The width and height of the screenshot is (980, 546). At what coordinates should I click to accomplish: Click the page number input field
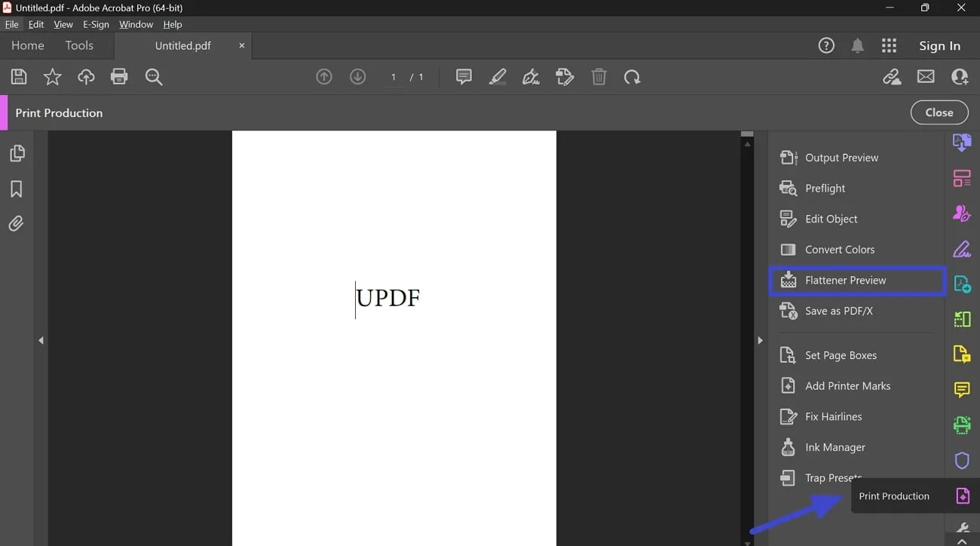pyautogui.click(x=393, y=76)
